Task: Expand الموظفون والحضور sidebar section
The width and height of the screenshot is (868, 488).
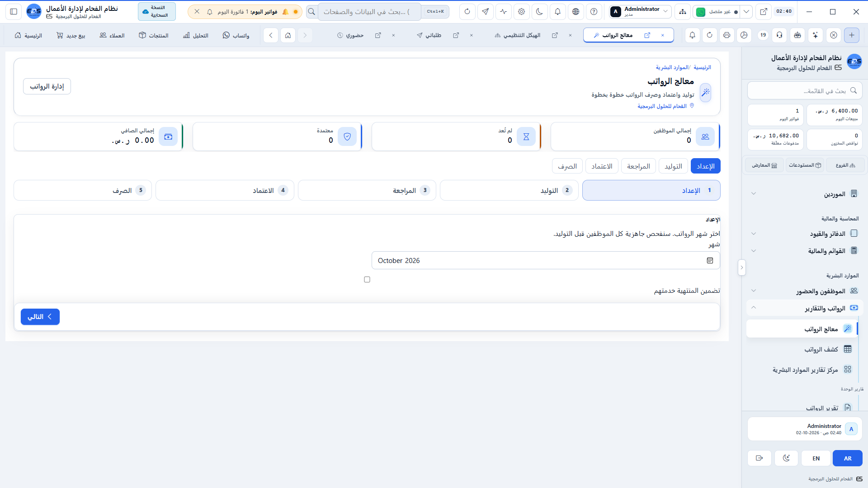Action: (x=805, y=291)
